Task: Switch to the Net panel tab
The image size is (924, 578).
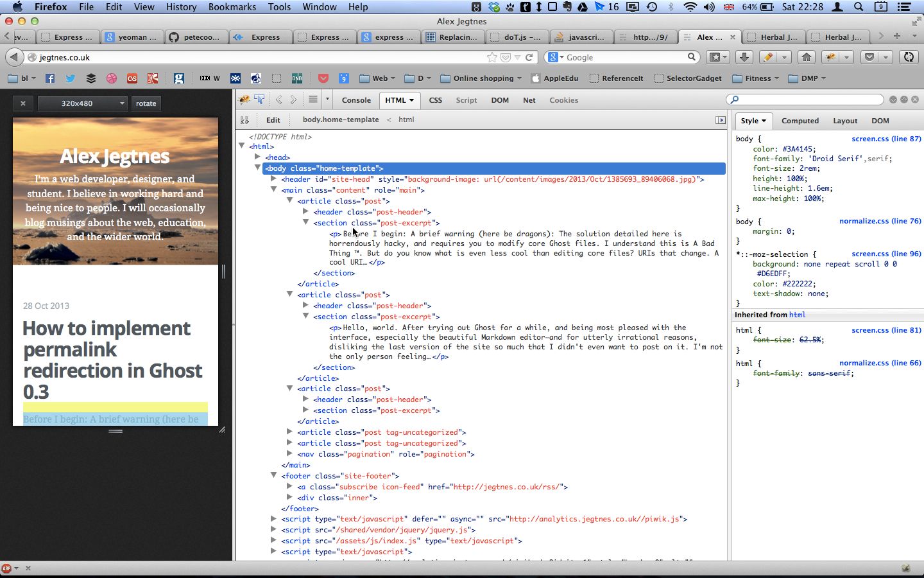Action: coord(529,100)
